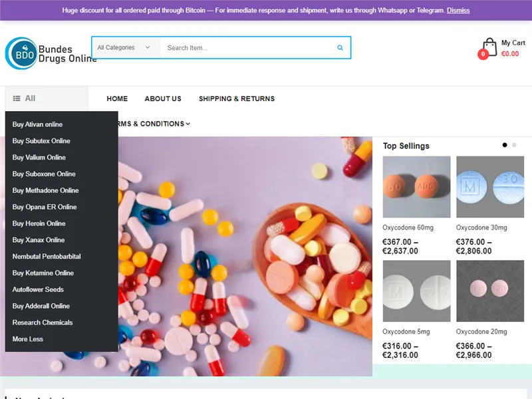This screenshot has height=399, width=532.
Task: Select Buy Ativan online from the sidebar
Action: [x=37, y=124]
